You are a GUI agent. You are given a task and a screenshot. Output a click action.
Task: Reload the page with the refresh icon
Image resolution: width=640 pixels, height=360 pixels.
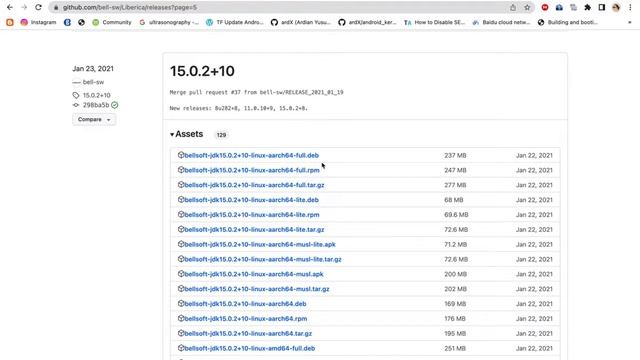click(x=38, y=7)
